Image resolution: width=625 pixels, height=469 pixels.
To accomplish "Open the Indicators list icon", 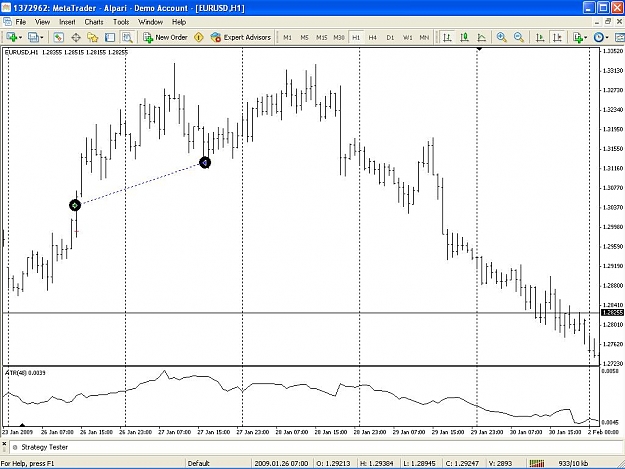I will pyautogui.click(x=578, y=37).
